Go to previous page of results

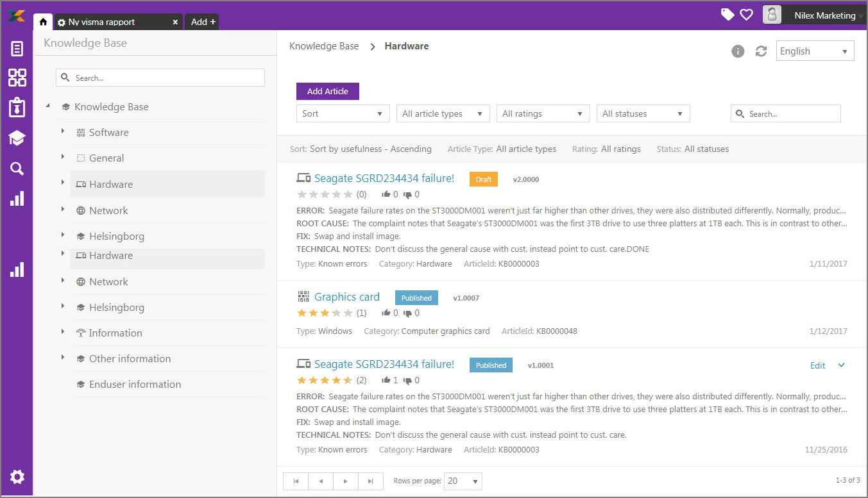pos(321,481)
